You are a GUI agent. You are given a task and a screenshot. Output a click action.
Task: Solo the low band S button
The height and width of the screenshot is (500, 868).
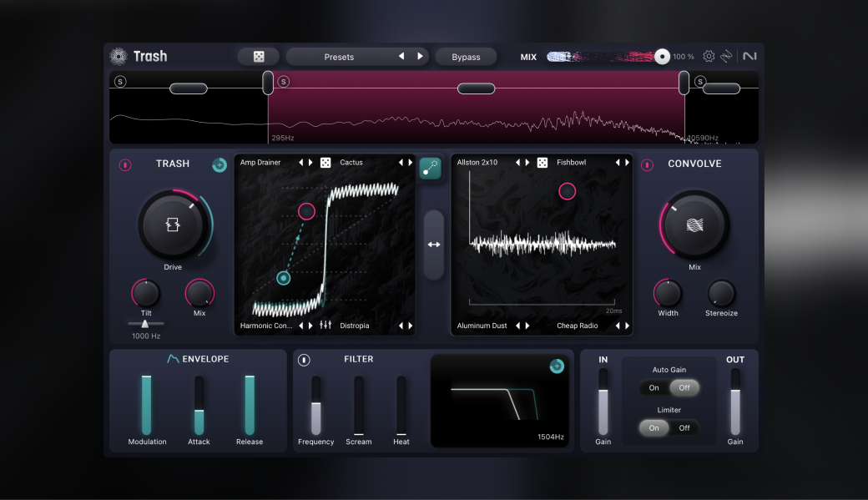point(120,82)
